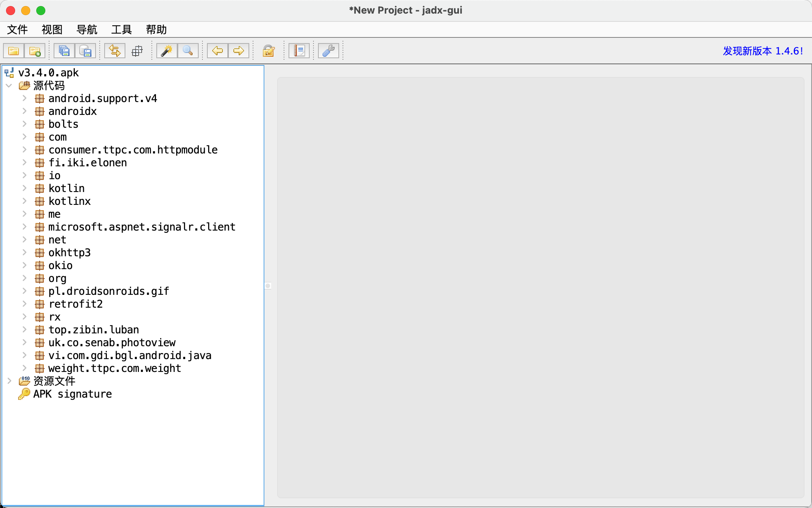Select microsoft.aspnet.signalr.client package
The width and height of the screenshot is (812, 508).
(x=142, y=227)
